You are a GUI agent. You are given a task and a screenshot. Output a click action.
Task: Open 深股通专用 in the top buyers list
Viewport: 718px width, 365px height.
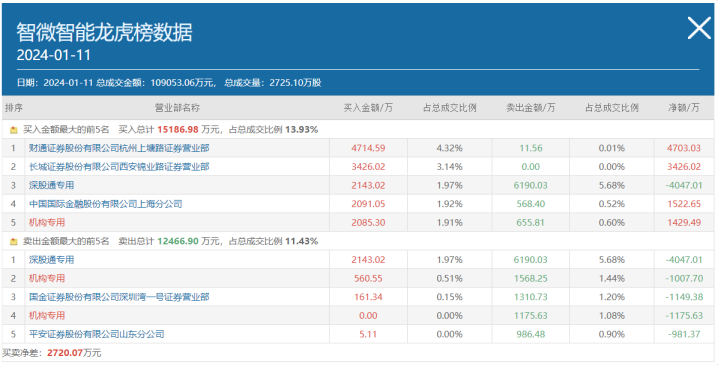[x=51, y=185]
